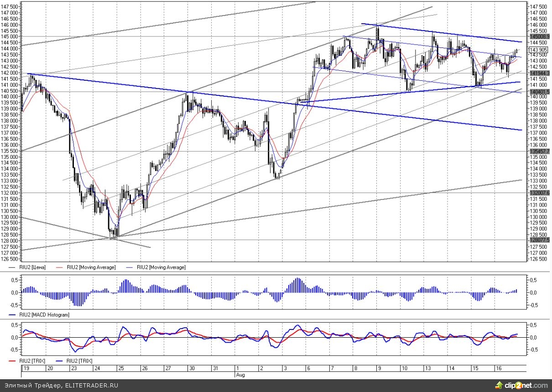This screenshot has width=552, height=392.
Task: Click the blue RIU2 [Moving Average] legend
Action: 161,267
